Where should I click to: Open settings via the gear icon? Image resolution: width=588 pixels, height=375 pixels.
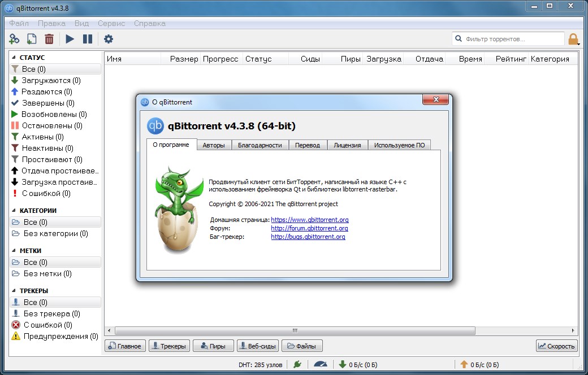(x=109, y=39)
